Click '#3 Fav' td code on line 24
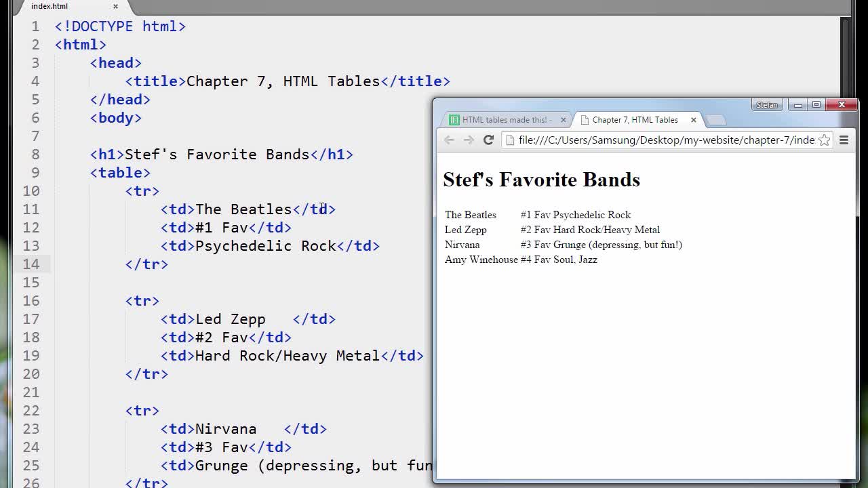This screenshot has width=868, height=488. [226, 447]
